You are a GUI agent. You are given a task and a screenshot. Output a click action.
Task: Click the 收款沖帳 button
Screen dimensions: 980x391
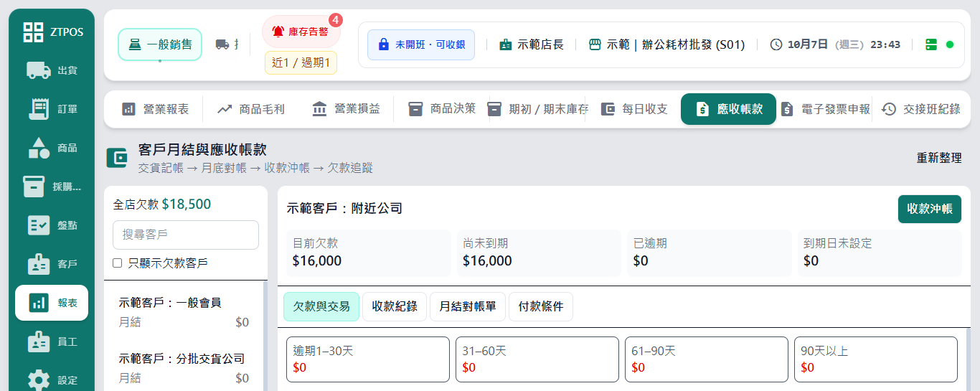coord(930,209)
